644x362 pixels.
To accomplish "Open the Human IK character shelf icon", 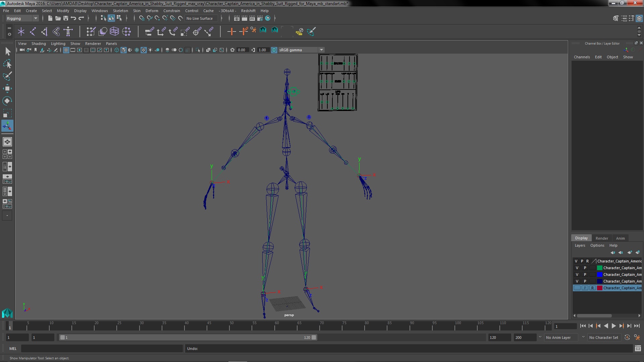I will tap(68, 32).
